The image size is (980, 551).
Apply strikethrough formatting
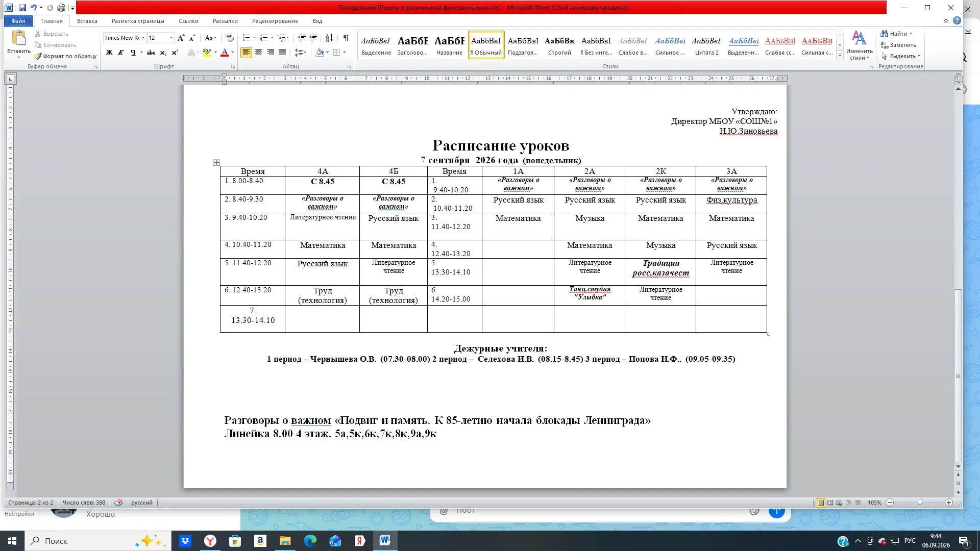151,53
